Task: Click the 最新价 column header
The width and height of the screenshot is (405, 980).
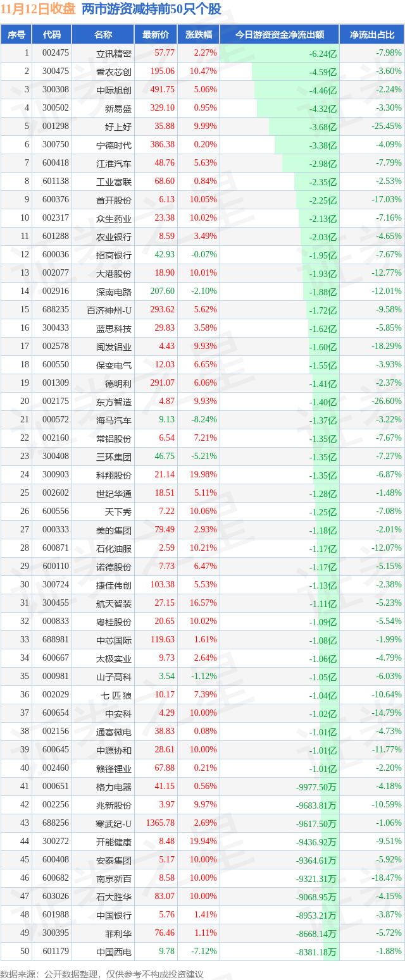Action: click(156, 35)
